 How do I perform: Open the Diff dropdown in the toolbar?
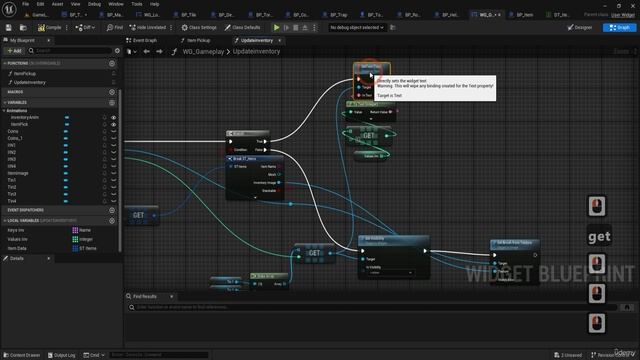click(x=85, y=27)
